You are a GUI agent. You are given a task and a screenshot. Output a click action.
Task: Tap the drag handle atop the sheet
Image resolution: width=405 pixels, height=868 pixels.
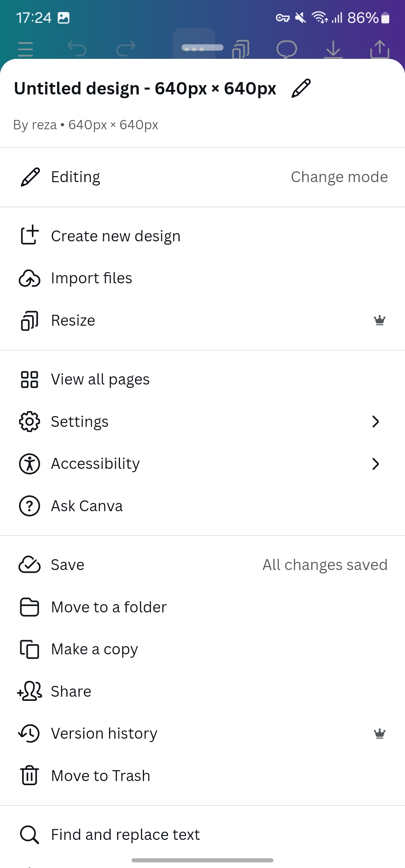tap(202, 48)
